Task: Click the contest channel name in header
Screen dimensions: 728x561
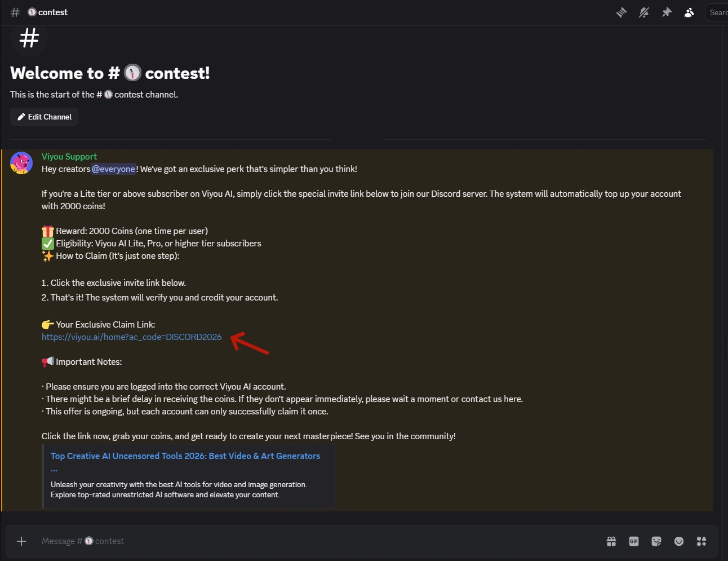Action: (x=52, y=12)
